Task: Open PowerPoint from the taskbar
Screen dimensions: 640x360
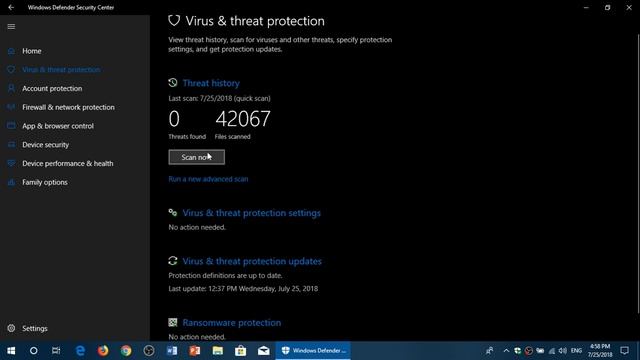Action: coord(195,351)
